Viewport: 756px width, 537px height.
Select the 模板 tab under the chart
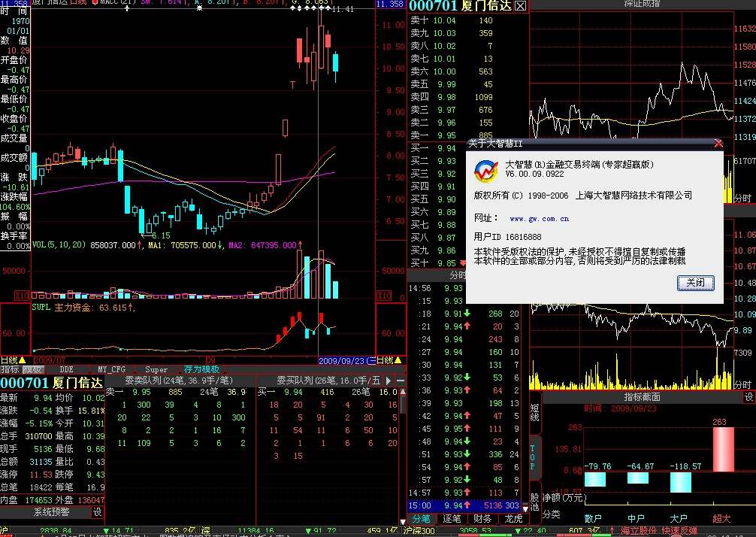[x=32, y=369]
